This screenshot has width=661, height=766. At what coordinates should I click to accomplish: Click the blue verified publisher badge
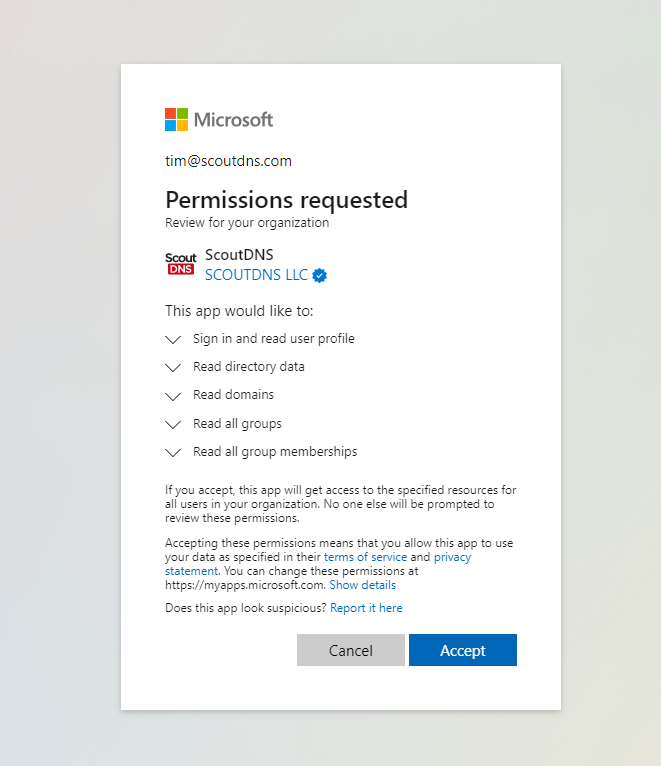[x=320, y=275]
